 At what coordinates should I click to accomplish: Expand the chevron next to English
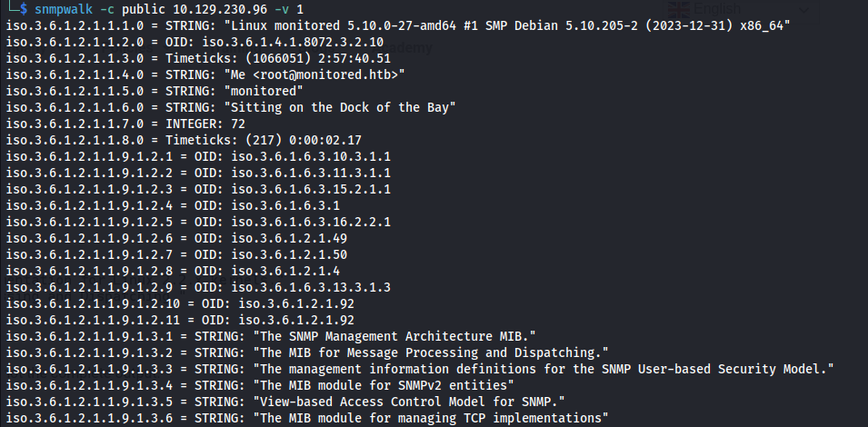[x=803, y=9]
